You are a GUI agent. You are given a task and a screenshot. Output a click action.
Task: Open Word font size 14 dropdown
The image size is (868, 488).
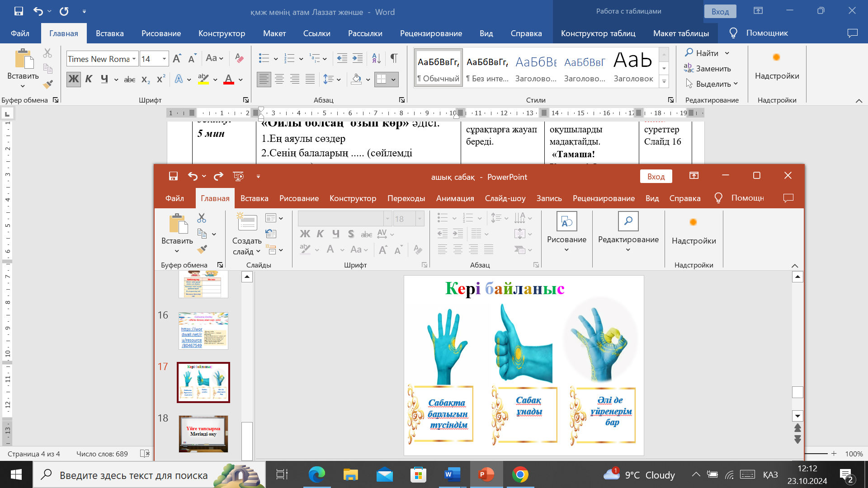pos(164,59)
